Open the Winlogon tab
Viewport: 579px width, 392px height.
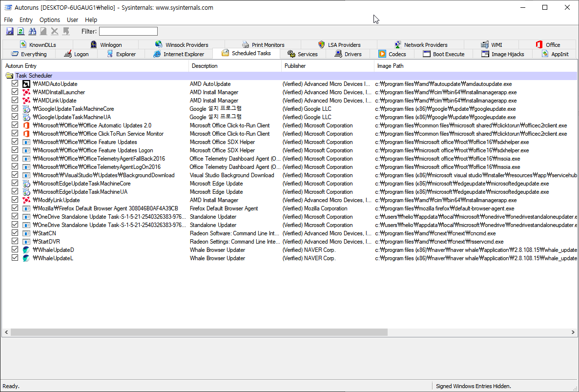coord(106,44)
